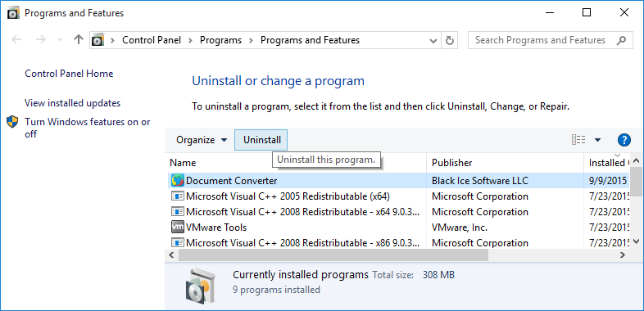Viewport: 644px width, 311px height.
Task: Expand the address bar history dropdown
Action: tap(433, 40)
